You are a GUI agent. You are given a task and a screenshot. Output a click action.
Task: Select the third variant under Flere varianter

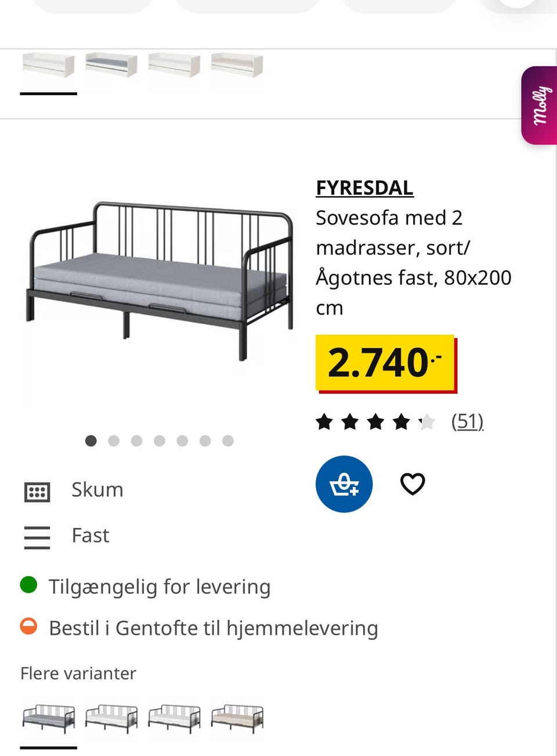pyautogui.click(x=174, y=718)
